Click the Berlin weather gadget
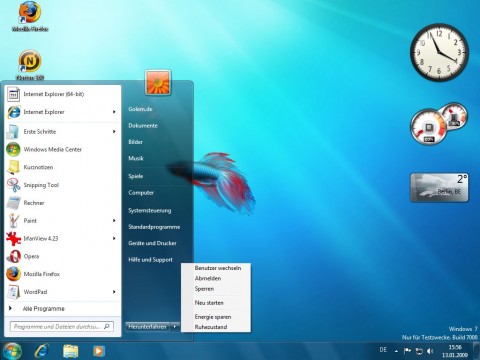Screen dimensions: 480x360 click(439, 187)
